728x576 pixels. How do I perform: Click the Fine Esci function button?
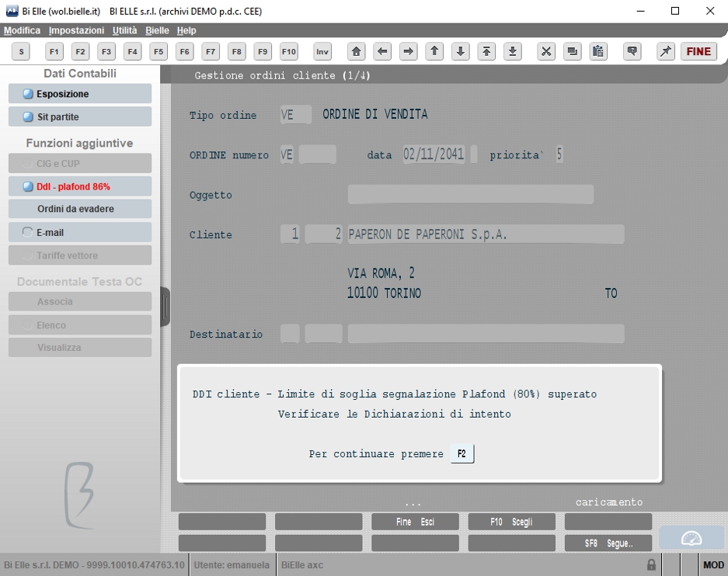point(415,522)
